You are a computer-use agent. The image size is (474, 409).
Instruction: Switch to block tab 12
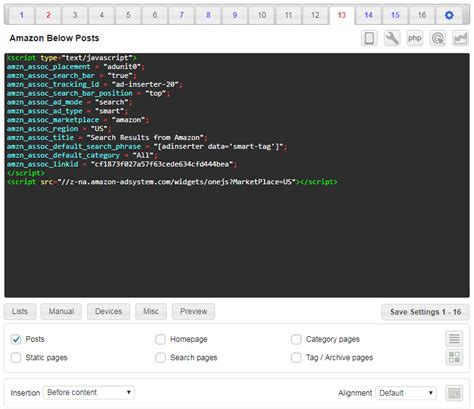tap(315, 15)
